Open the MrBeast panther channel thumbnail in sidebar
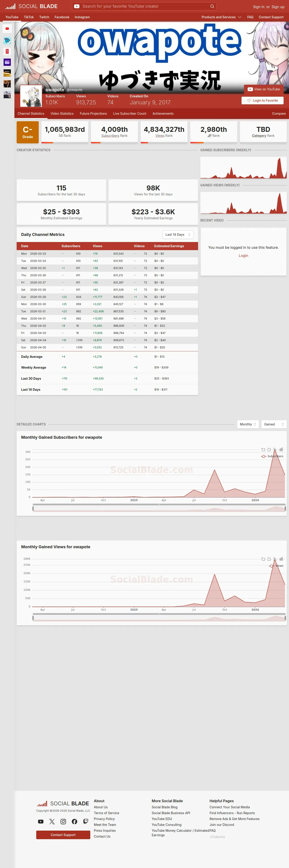 [7, 40]
